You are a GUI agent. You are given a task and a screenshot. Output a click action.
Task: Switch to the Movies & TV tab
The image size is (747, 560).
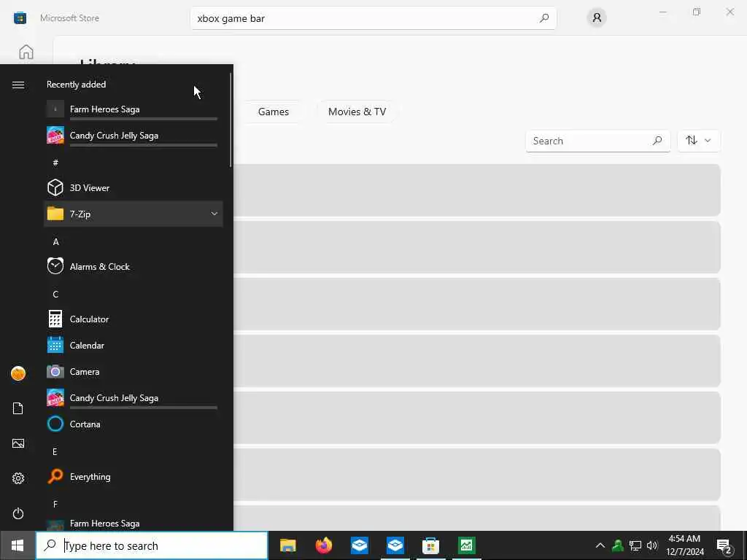pos(357,112)
